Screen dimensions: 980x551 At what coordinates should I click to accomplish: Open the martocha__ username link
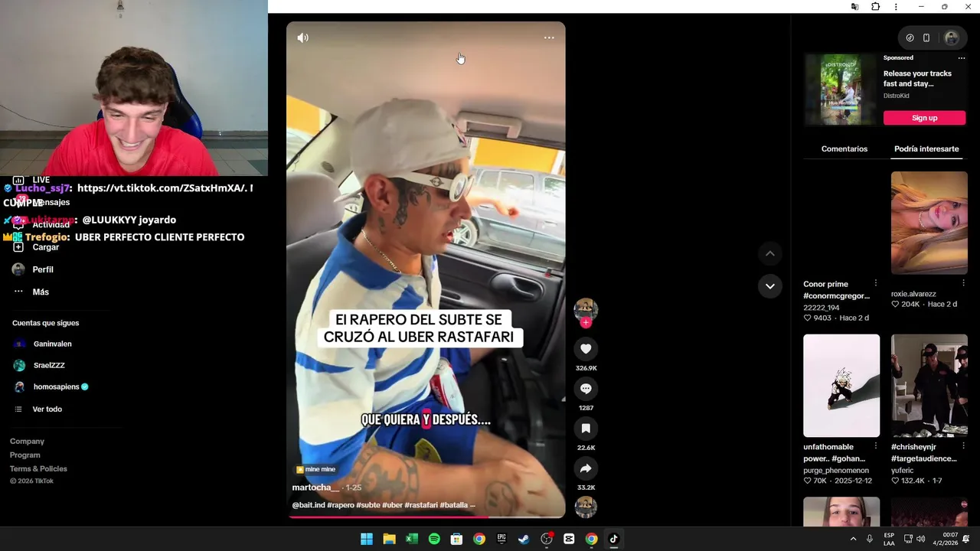click(x=315, y=487)
